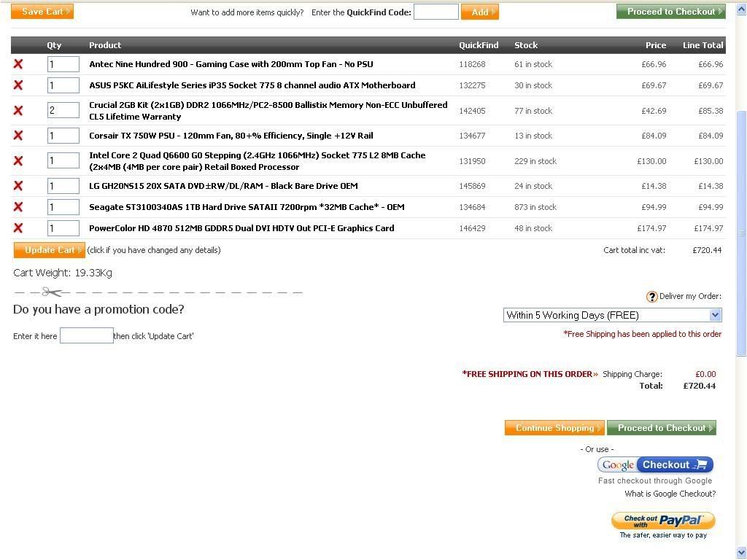
Task: Click the Free Shipping applied red notice
Action: (642, 334)
